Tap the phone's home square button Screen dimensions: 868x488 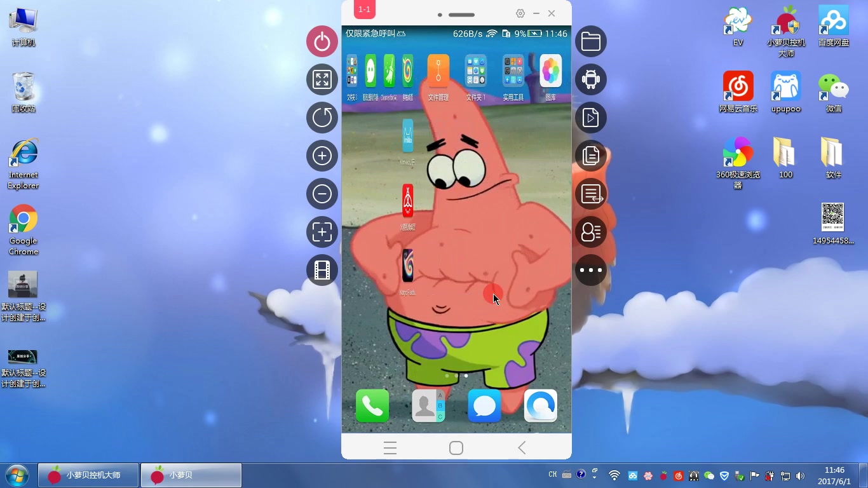coord(456,448)
